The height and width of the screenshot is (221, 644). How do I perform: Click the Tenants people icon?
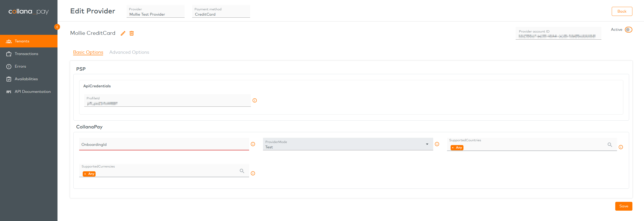tap(9, 41)
